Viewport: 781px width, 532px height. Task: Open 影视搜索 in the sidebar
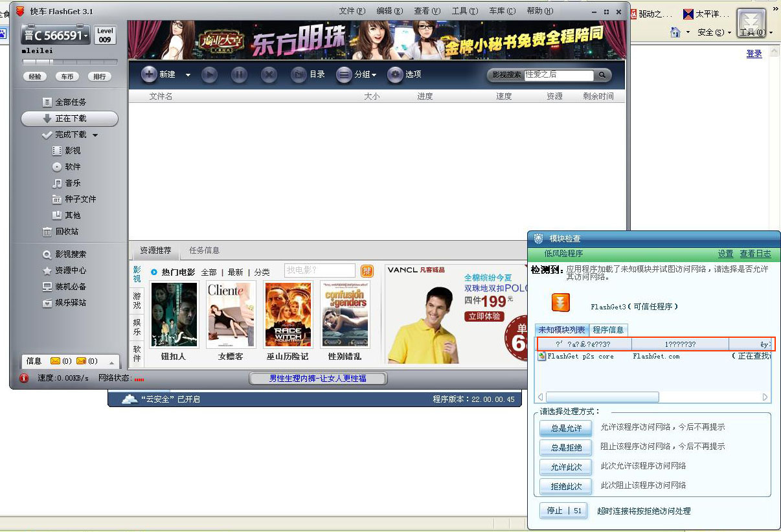[x=64, y=254]
